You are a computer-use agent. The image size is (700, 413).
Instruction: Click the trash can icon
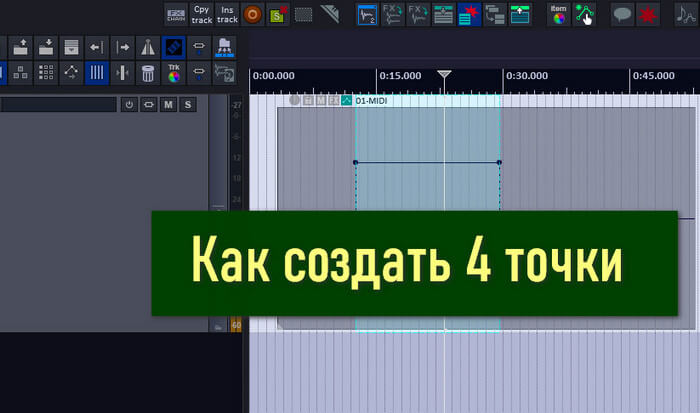coord(148,73)
